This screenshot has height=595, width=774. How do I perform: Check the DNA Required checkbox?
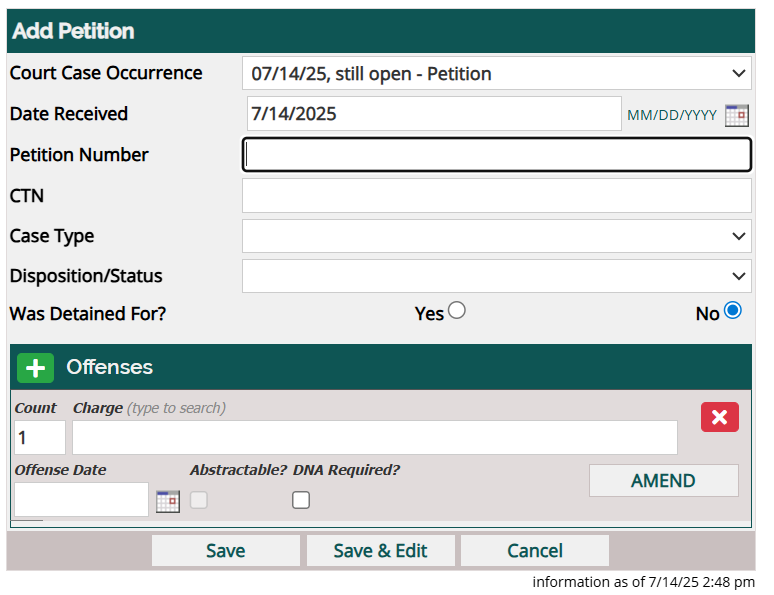[301, 500]
